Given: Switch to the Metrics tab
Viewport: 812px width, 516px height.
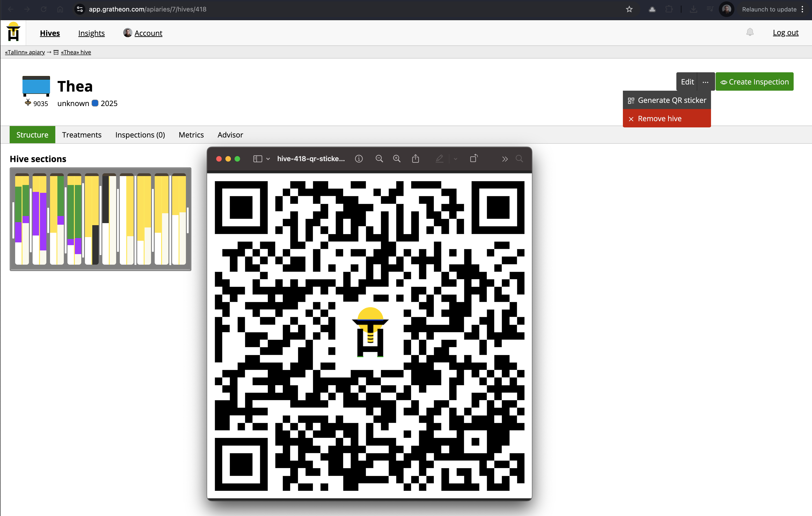Looking at the screenshot, I should coord(191,135).
